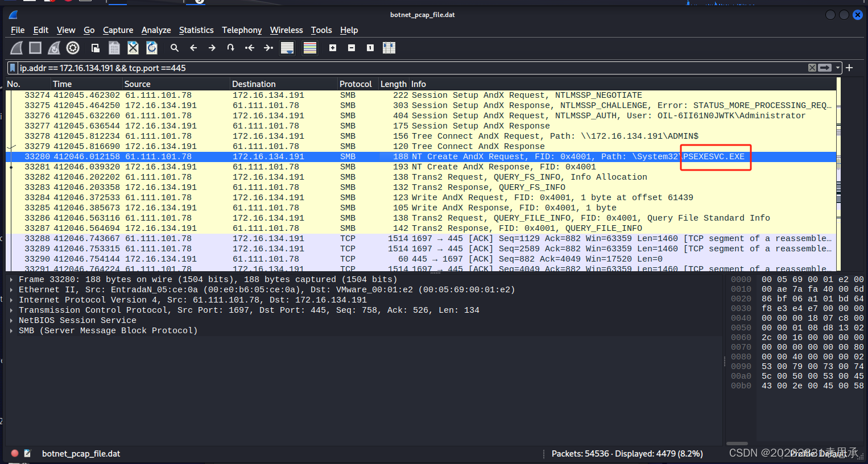Click the close capture file icon

pos(133,48)
